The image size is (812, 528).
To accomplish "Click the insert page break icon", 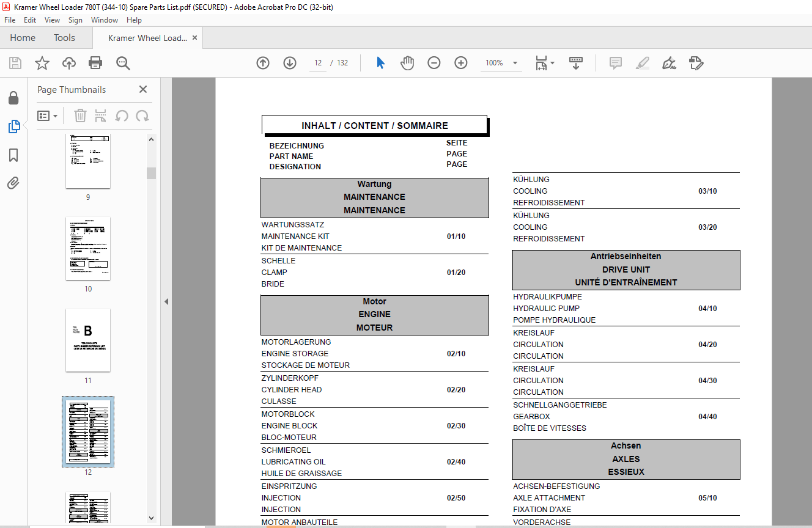I will pos(101,116).
